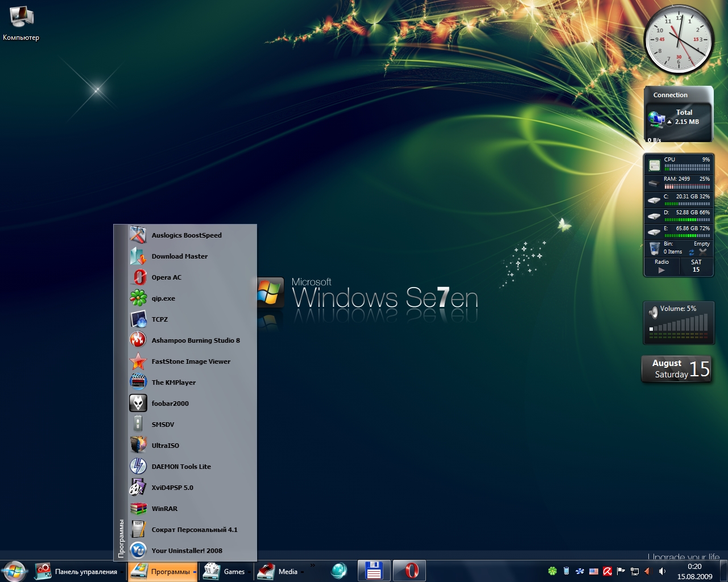Toggle the Connection gadget Total arrow

tap(669, 122)
